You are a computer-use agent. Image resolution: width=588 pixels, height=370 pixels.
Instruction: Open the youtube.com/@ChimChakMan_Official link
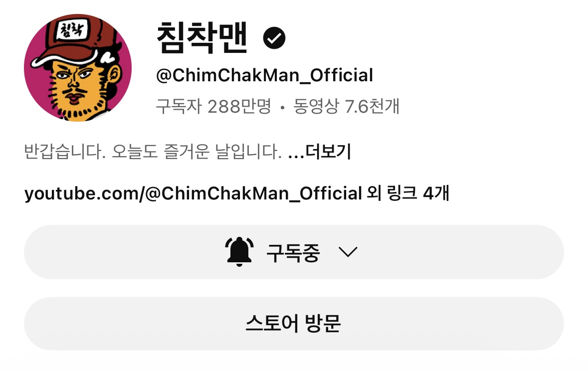pos(193,193)
